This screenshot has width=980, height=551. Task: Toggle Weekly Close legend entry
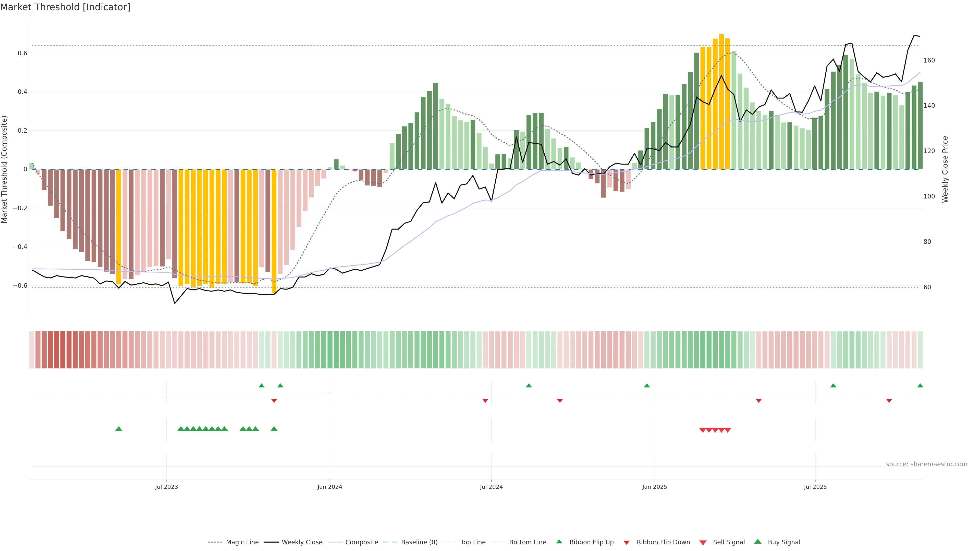click(x=302, y=542)
